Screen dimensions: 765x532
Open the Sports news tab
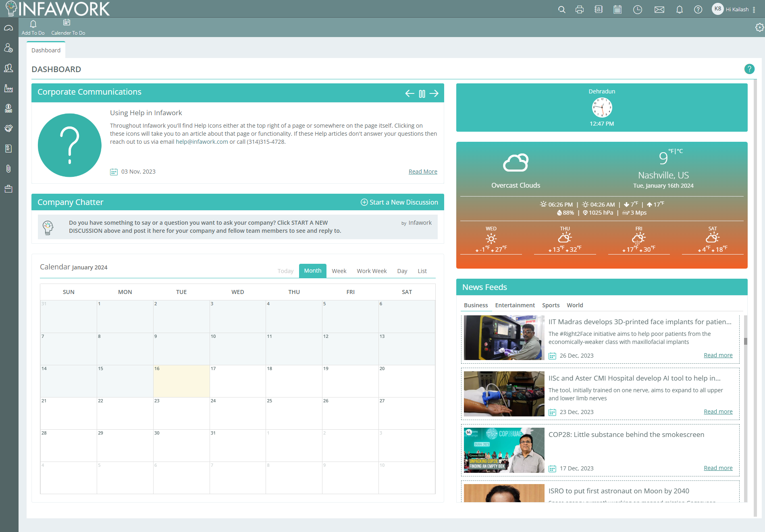[551, 305]
